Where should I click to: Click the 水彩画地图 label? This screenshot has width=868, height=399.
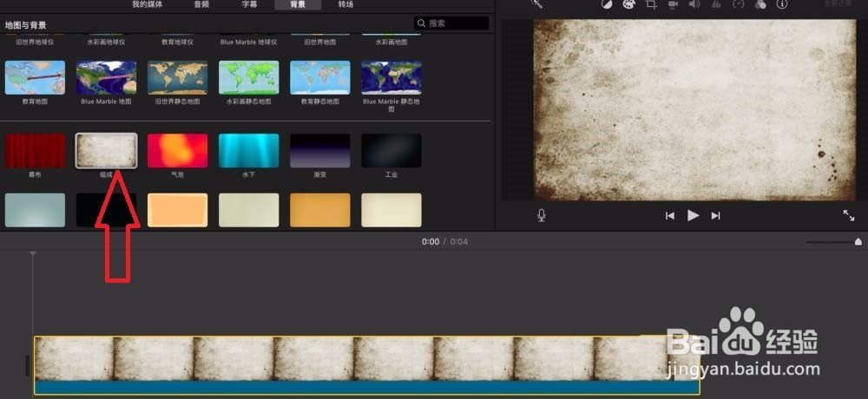pos(391,42)
